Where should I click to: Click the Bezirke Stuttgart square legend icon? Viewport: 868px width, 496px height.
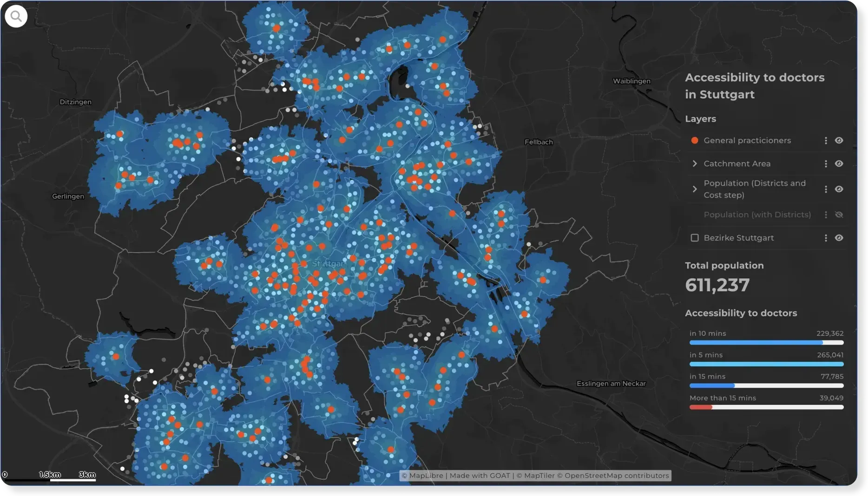(x=695, y=238)
